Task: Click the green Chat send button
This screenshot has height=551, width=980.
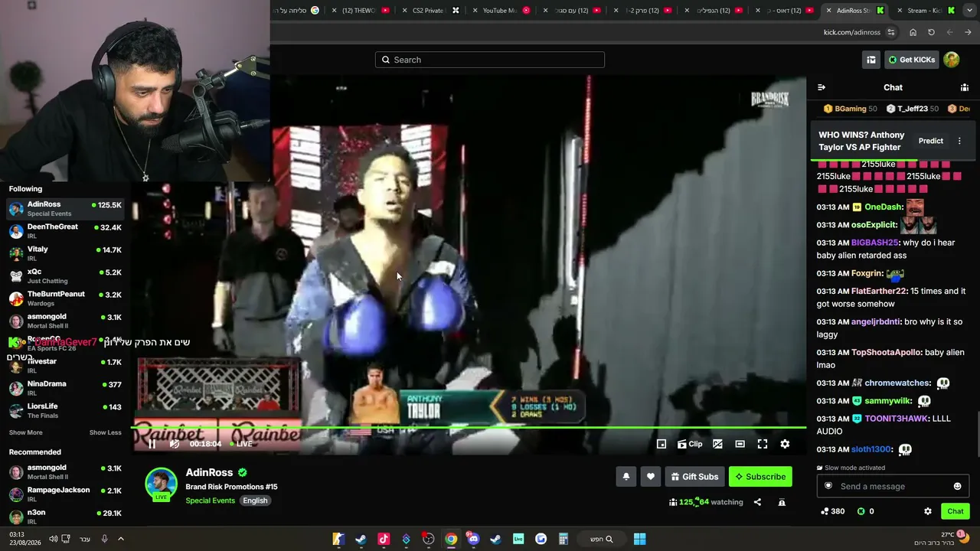Action: coord(955,511)
